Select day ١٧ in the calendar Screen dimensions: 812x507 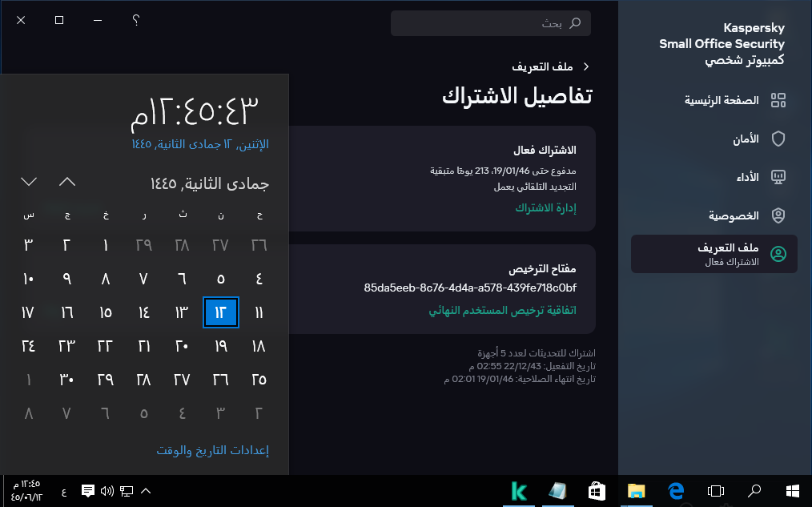(x=29, y=312)
